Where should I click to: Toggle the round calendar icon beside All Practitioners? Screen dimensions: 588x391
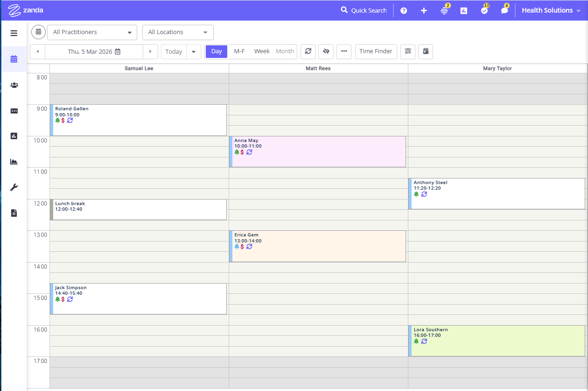[x=38, y=32]
